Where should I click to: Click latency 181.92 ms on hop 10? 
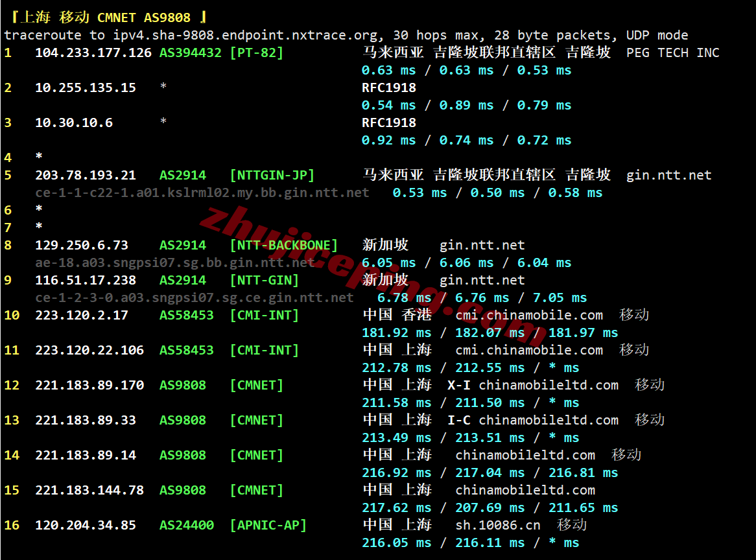pyautogui.click(x=396, y=332)
